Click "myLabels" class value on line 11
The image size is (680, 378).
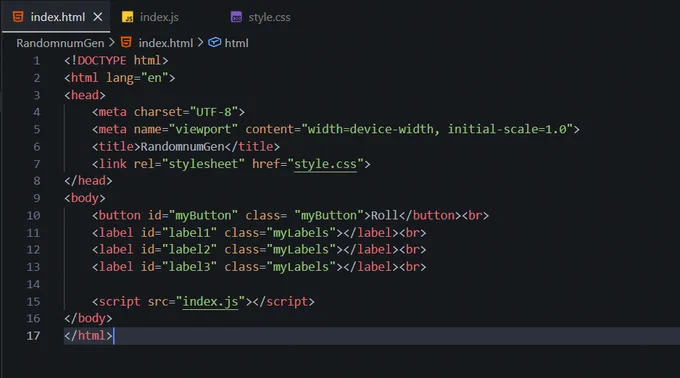[301, 233]
